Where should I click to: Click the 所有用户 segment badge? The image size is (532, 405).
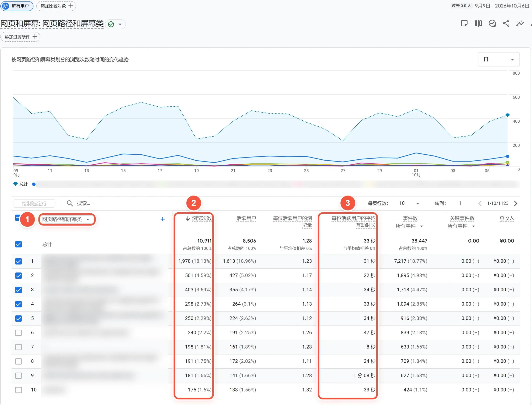point(17,6)
